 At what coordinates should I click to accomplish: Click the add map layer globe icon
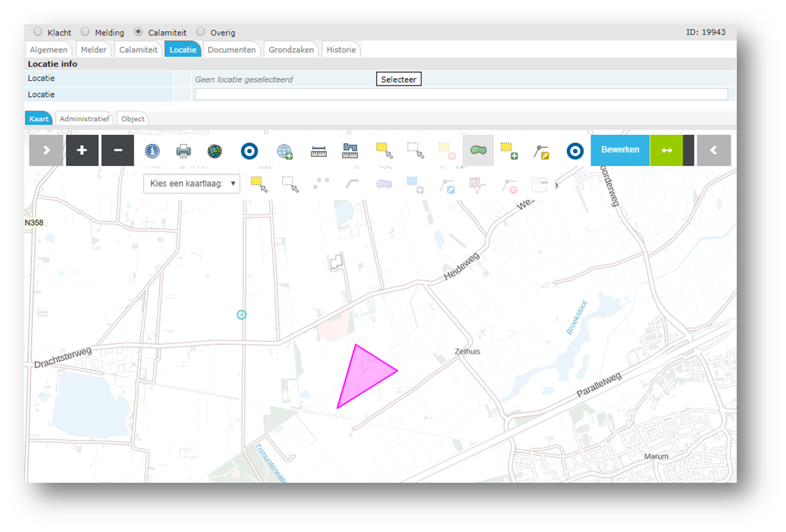pyautogui.click(x=285, y=152)
